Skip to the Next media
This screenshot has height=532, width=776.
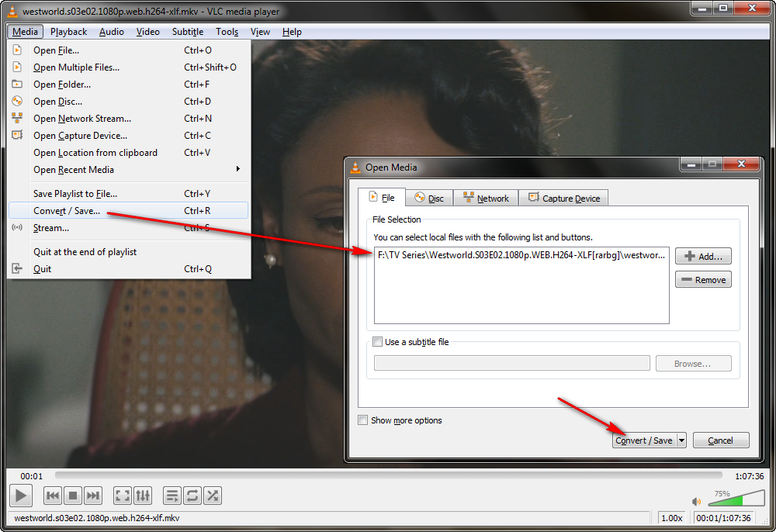pyautogui.click(x=93, y=496)
